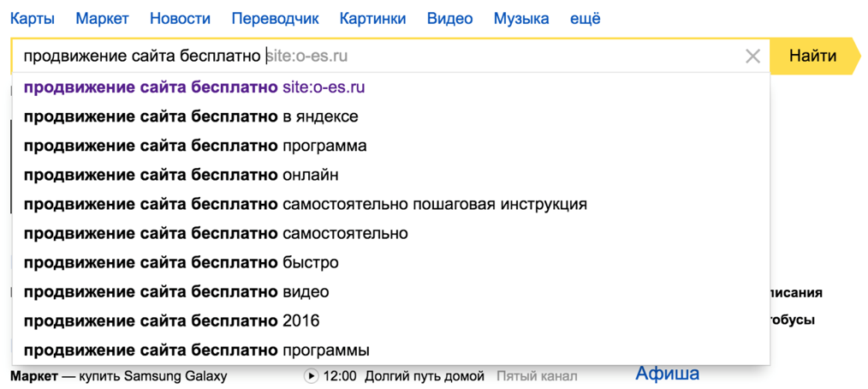Pick suggestion ending with программы

[391, 350]
